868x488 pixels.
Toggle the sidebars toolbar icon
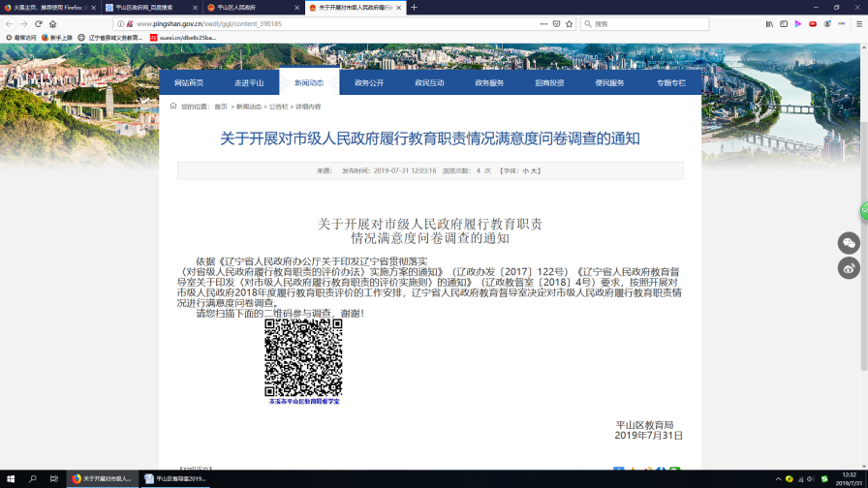(784, 24)
